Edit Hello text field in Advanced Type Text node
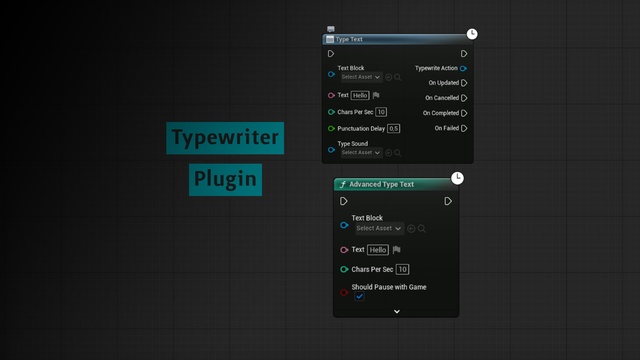 pos(378,250)
